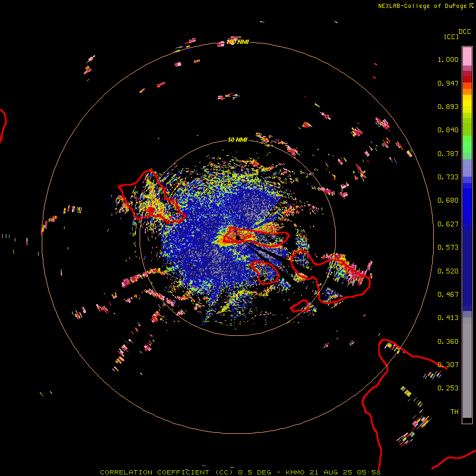476x476 pixels.
Task: Click the 21 AUG 25 date text
Action: [x=331, y=472]
